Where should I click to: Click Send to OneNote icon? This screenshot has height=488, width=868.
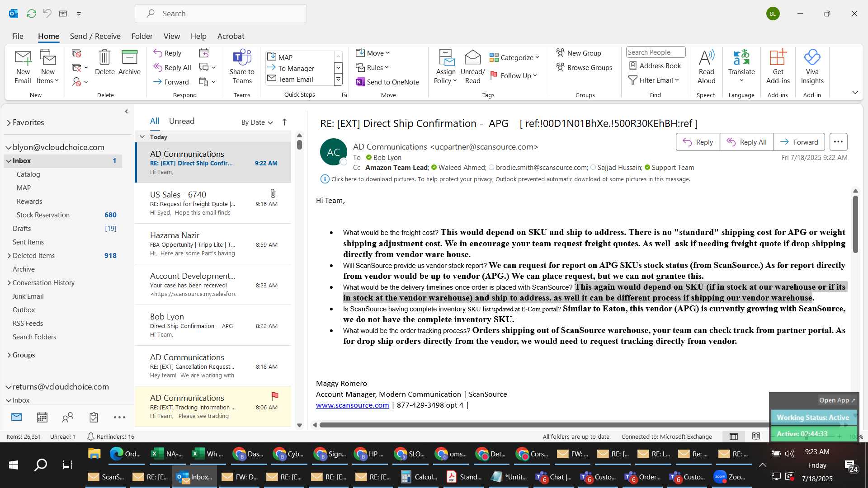pos(387,82)
